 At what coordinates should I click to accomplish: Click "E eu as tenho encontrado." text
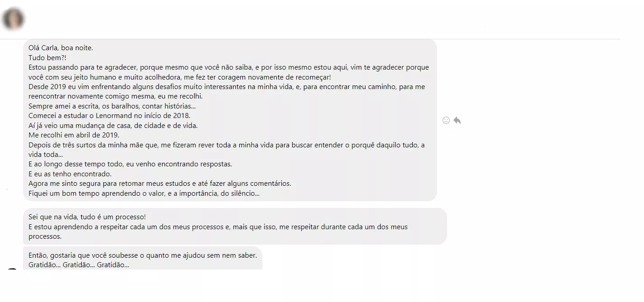[70, 174]
